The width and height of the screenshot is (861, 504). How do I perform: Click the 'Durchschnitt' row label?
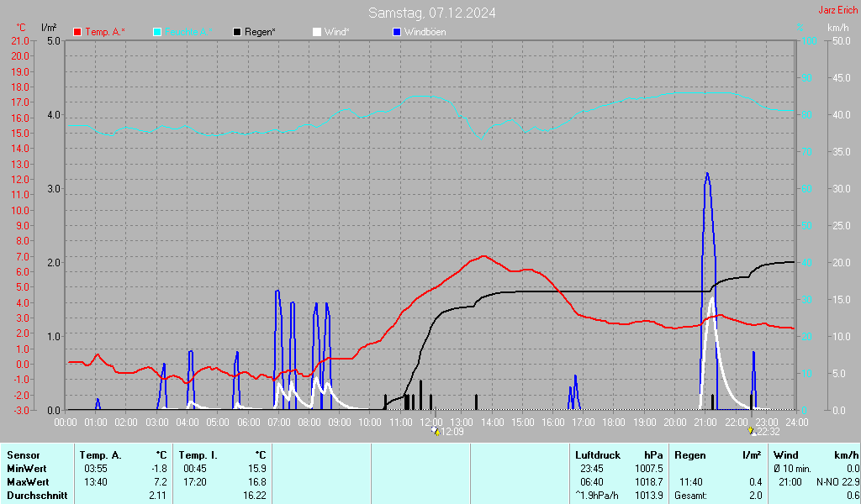click(37, 496)
